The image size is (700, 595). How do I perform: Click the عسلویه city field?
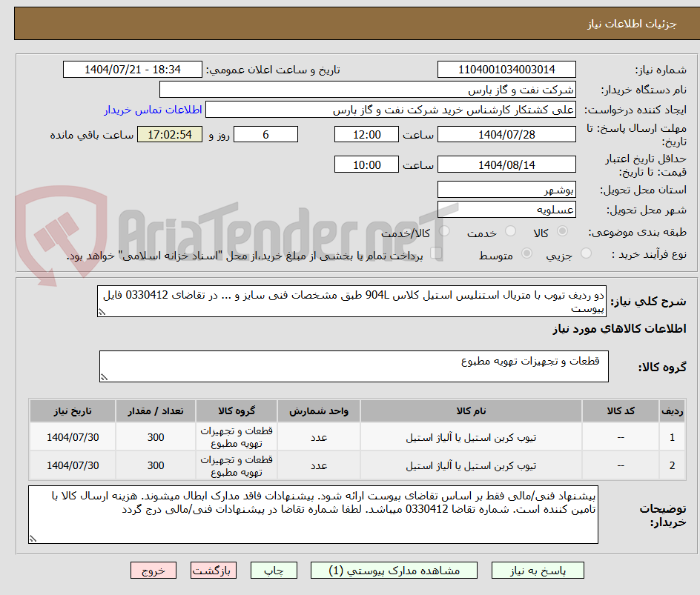coord(506,208)
